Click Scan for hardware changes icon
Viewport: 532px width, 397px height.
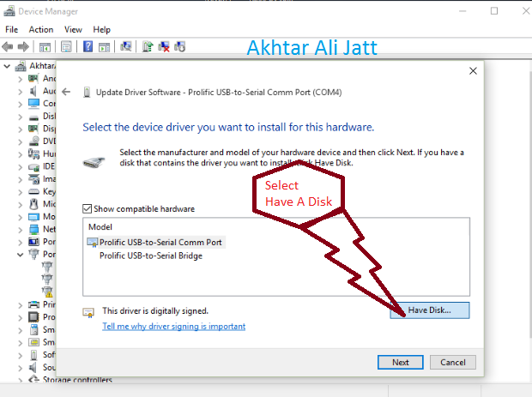(126, 46)
